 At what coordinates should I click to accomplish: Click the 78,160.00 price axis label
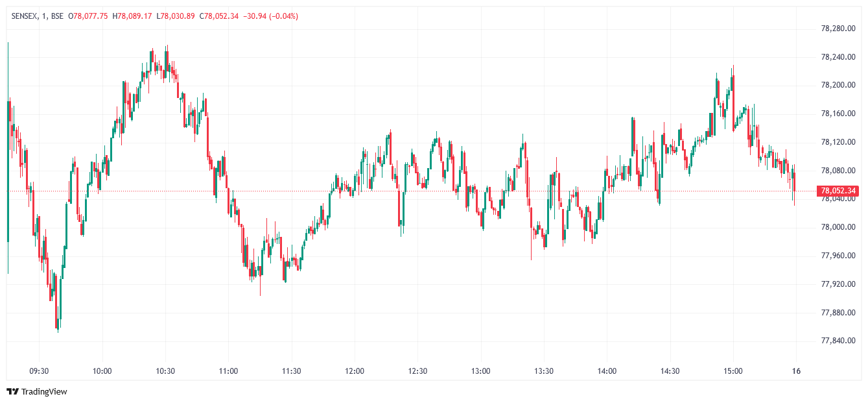838,114
